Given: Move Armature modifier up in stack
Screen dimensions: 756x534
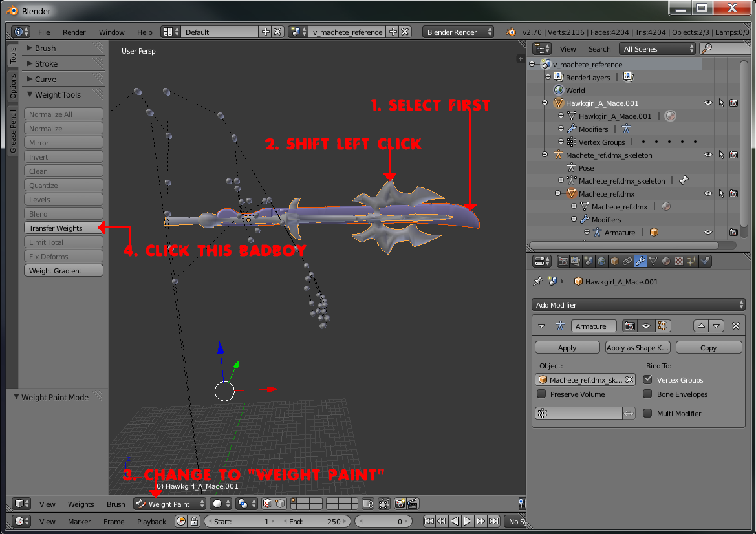Looking at the screenshot, I should tap(701, 326).
